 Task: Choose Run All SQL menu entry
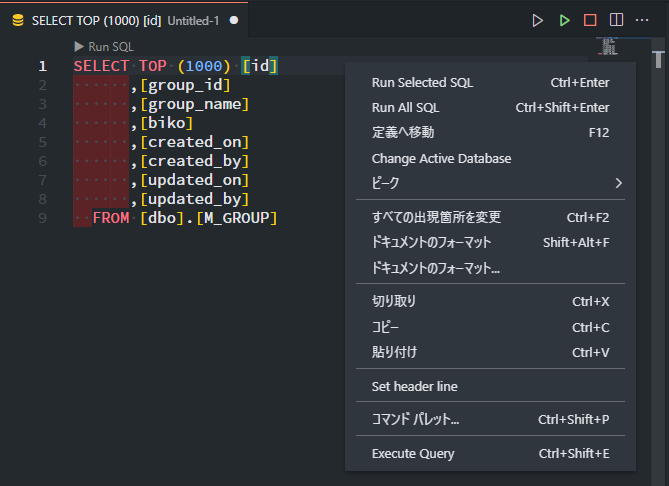point(490,108)
